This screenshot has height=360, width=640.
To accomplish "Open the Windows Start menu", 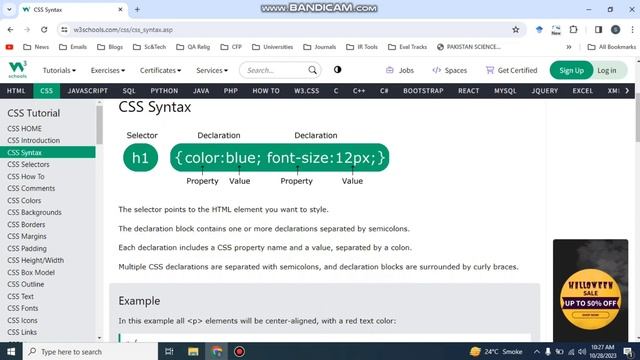I will [x=11, y=351].
